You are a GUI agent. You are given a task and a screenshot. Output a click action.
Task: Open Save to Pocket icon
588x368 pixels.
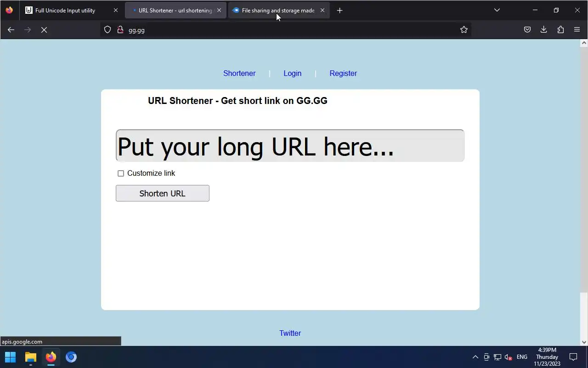(x=527, y=30)
